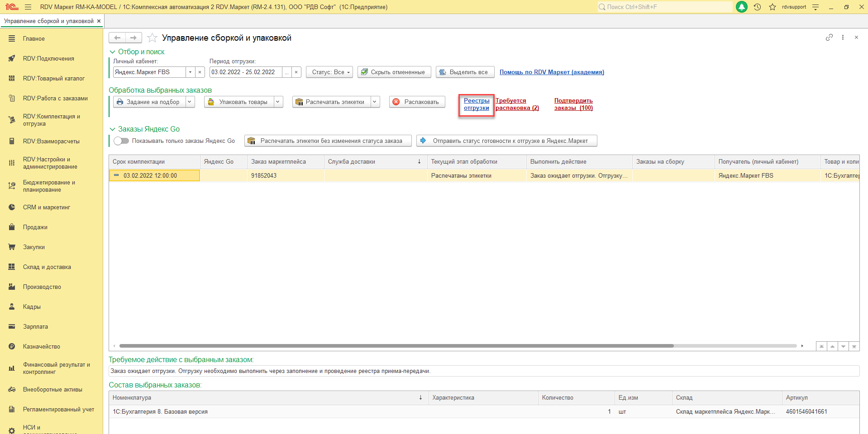Click the Реестры отгрузки link
The image size is (868, 434).
[x=476, y=104]
